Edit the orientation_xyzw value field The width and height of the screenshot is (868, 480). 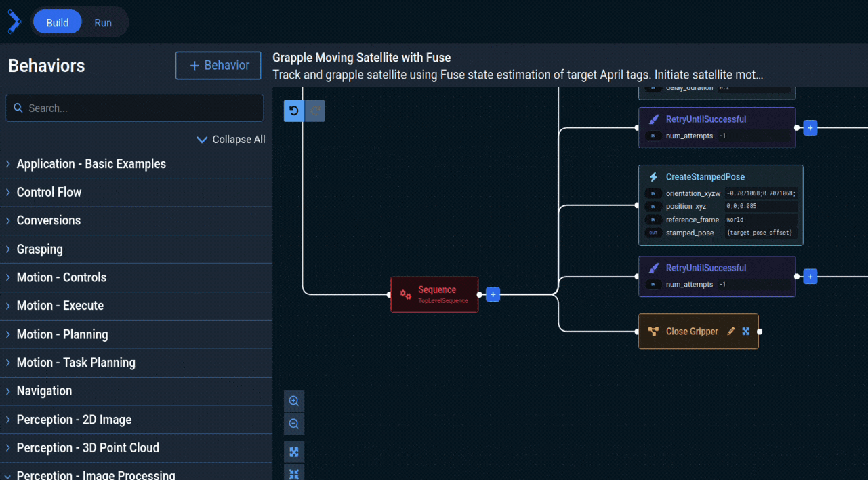pos(761,193)
